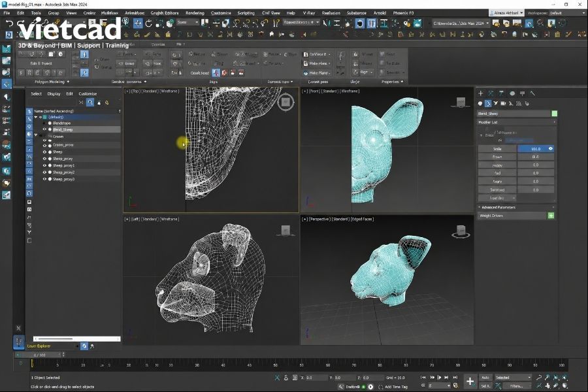
Task: Click the find search icon in Scene Explorer
Action: (x=90, y=103)
